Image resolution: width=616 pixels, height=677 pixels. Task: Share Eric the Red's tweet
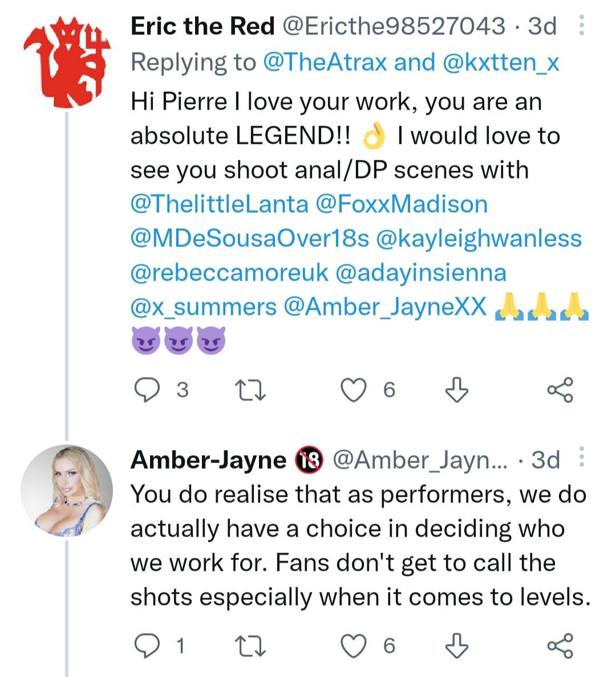[560, 390]
